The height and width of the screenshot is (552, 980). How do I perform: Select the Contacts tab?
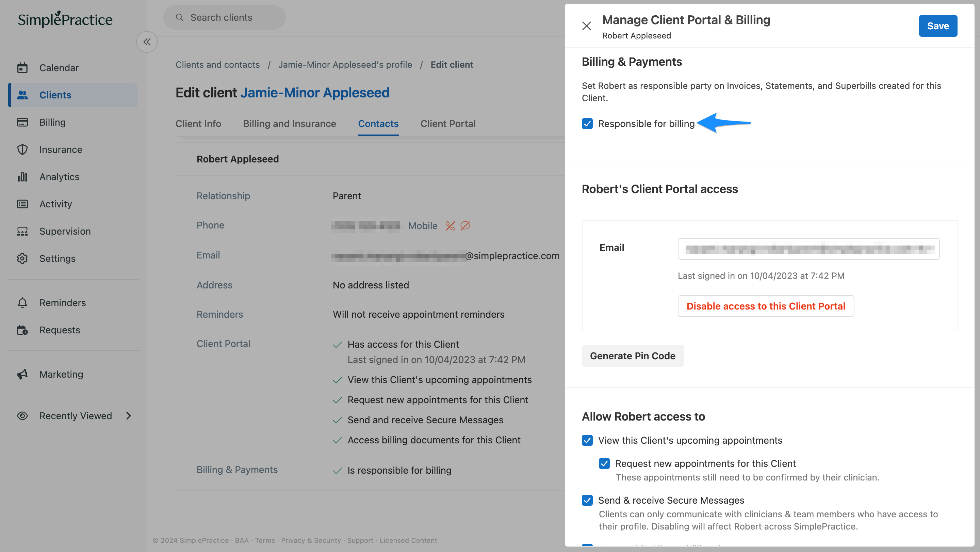(x=378, y=124)
